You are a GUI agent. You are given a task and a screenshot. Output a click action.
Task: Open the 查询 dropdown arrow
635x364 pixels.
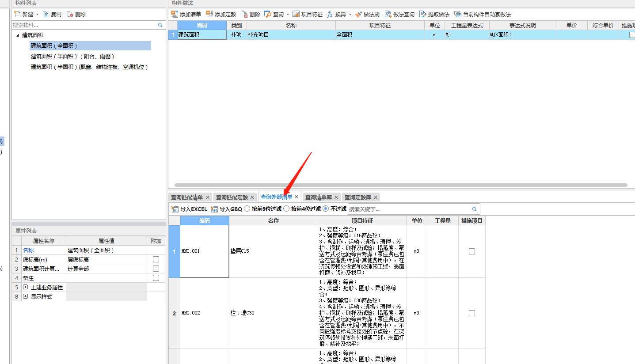click(x=288, y=15)
